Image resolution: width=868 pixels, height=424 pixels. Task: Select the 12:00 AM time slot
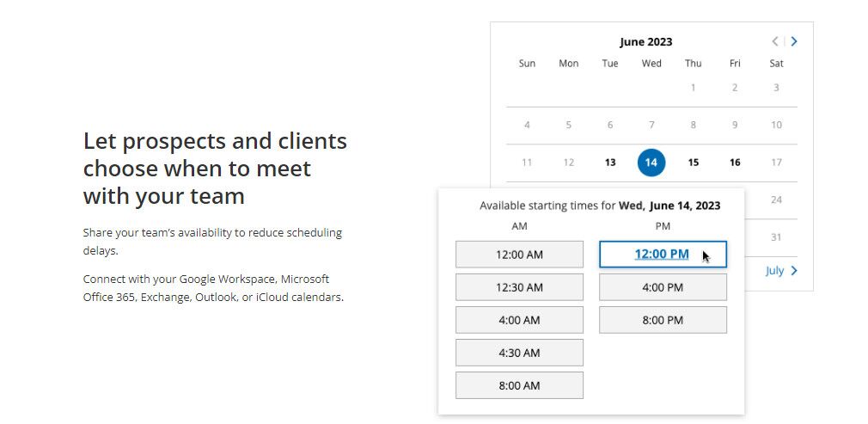click(x=519, y=255)
